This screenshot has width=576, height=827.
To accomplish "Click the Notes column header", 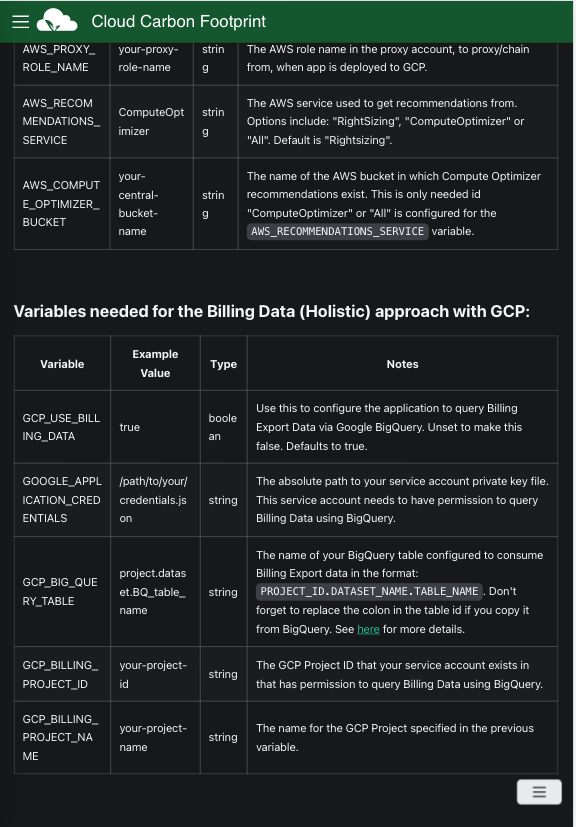I will coord(402,363).
